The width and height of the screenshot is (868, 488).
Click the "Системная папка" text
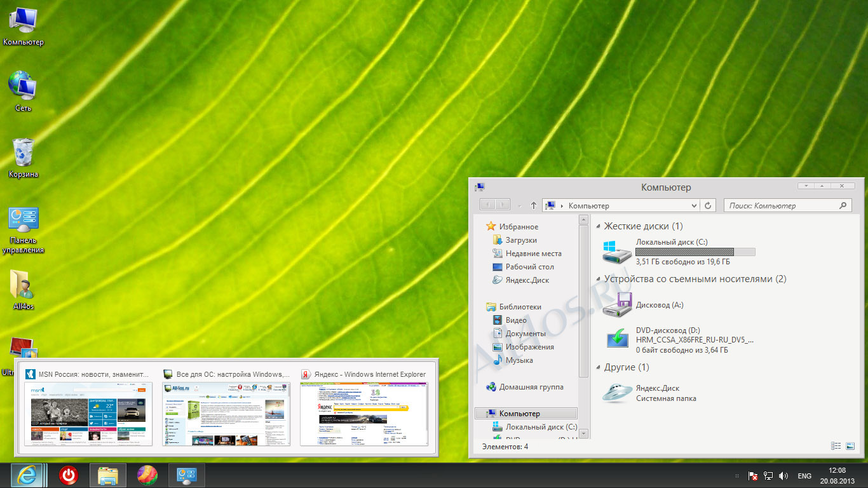click(x=666, y=398)
